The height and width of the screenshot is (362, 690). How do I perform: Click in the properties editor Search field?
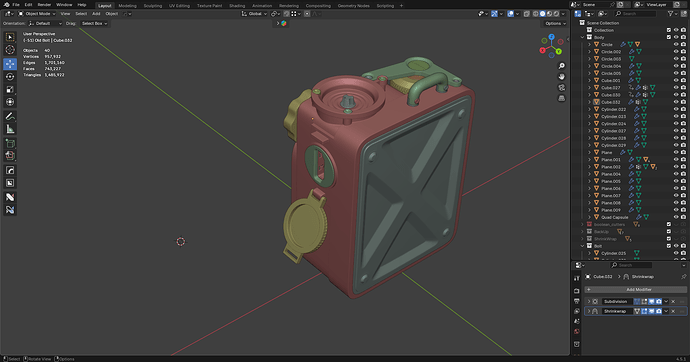(631, 265)
